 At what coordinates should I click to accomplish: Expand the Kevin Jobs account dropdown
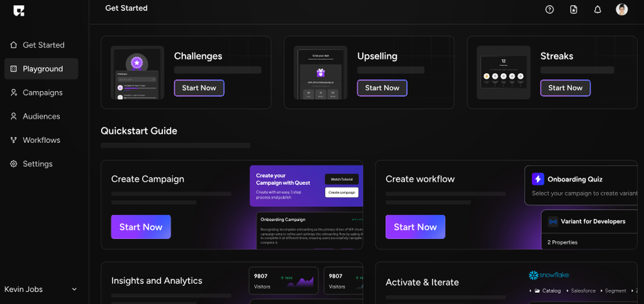point(74,289)
